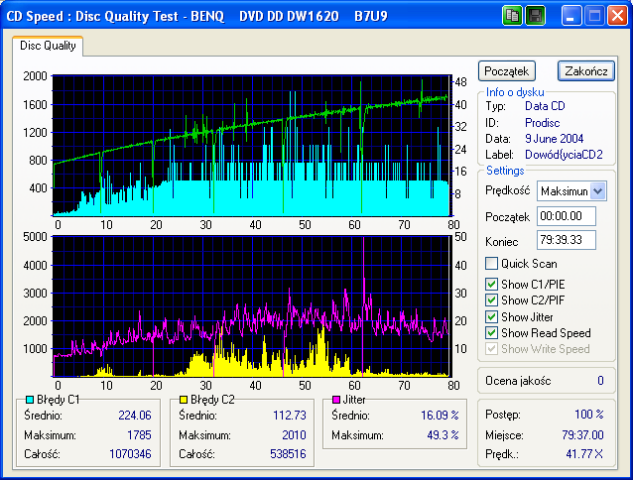
Task: Click the Settings group label
Action: click(x=505, y=171)
